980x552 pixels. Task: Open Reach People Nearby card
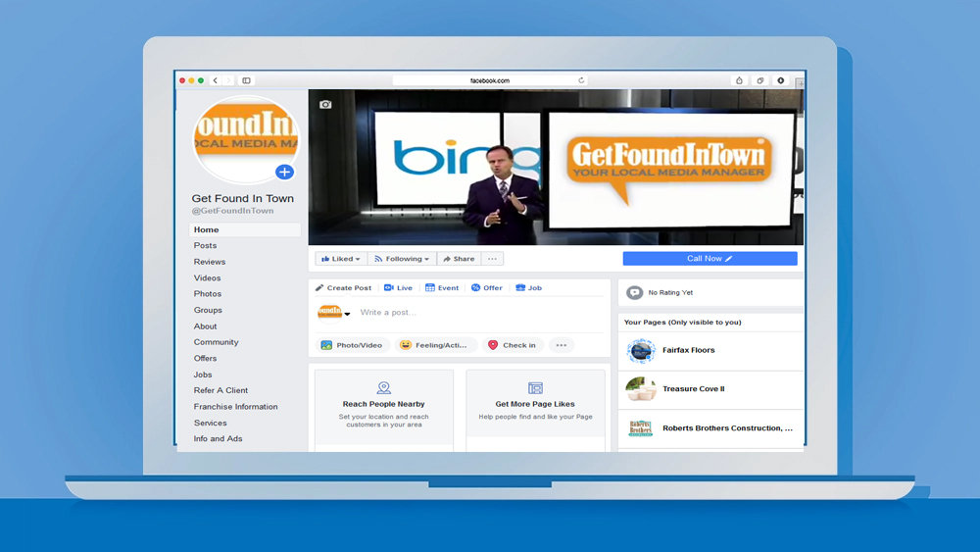tap(384, 407)
